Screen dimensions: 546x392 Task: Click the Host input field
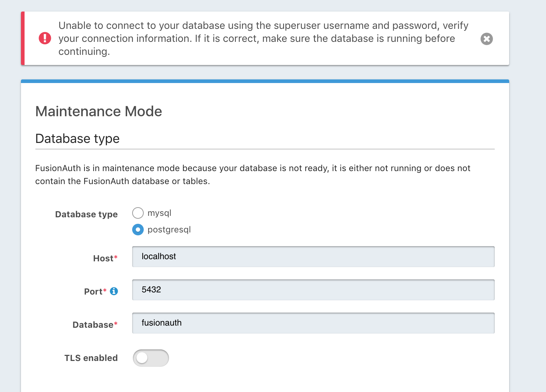coord(313,257)
